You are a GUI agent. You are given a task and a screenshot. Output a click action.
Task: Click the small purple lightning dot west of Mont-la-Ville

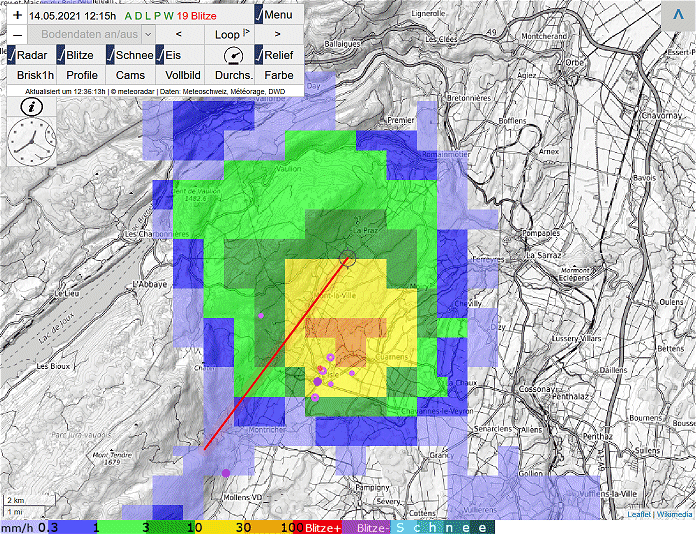click(261, 316)
